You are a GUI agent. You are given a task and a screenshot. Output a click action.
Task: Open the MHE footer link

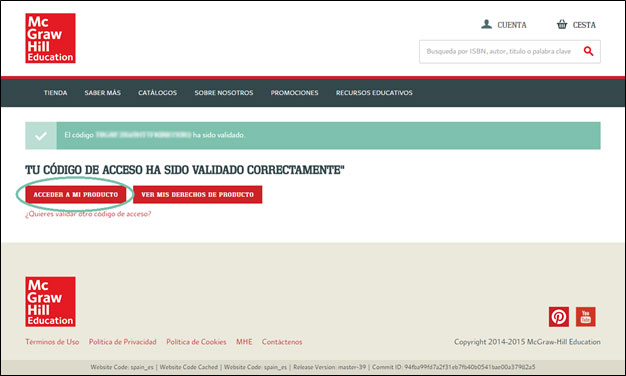coord(244,342)
